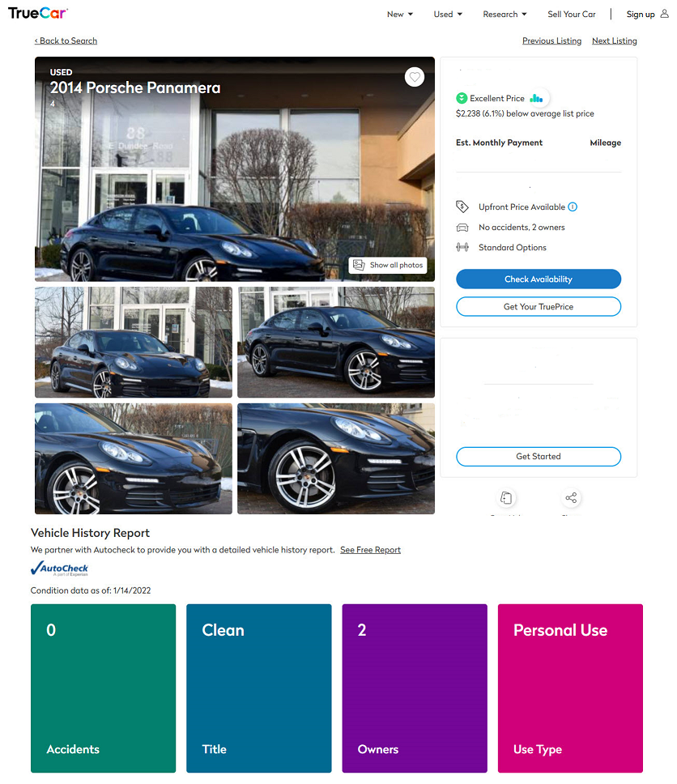The height and width of the screenshot is (784, 677).
Task: Click the price graph icon beside Excellent Price
Action: tap(537, 99)
